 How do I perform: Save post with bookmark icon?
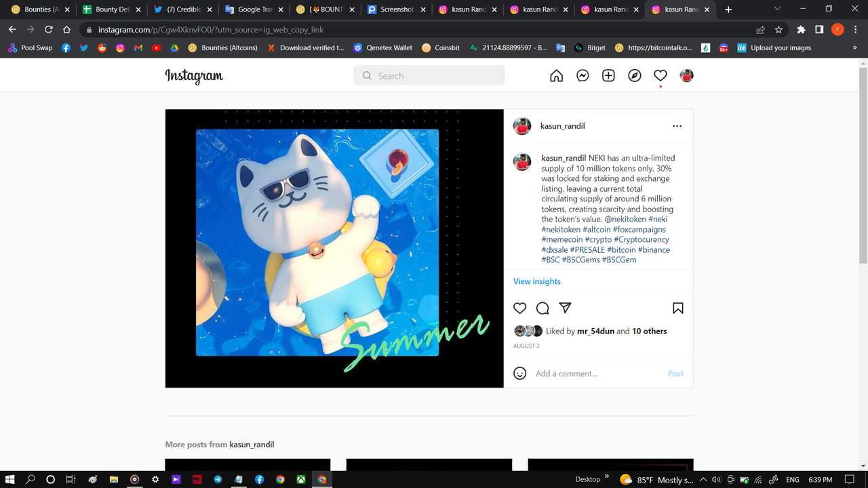(677, 308)
